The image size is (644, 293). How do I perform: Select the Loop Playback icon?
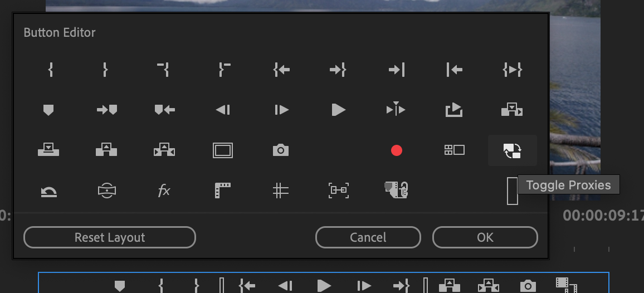pos(49,191)
